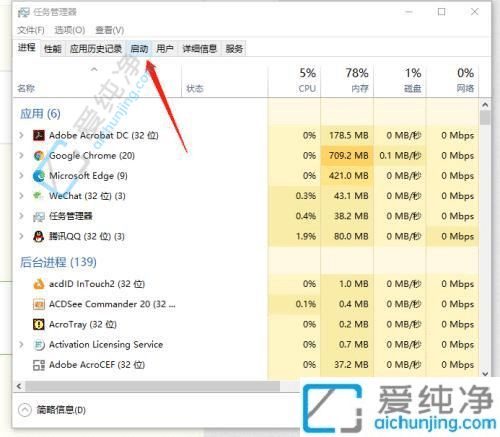Expand the Adobe Acrobat DC process group
The width and height of the screenshot is (500, 437).
[22, 135]
